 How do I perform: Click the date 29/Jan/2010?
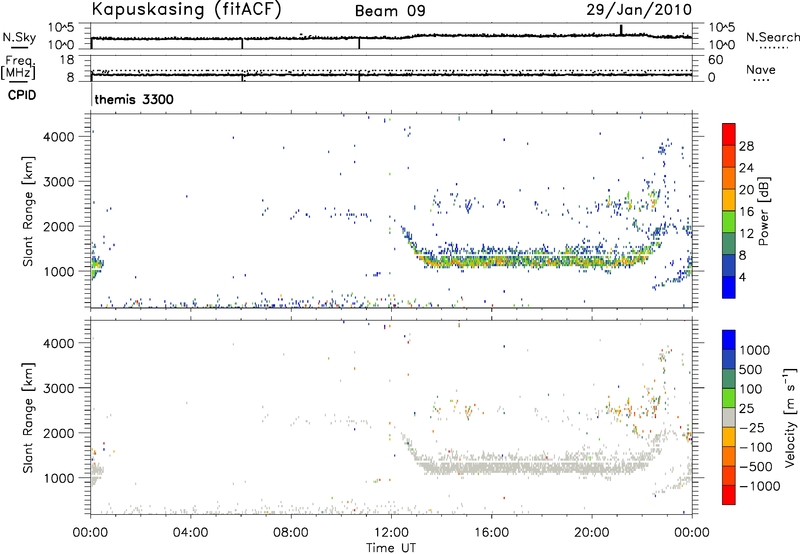pos(639,10)
